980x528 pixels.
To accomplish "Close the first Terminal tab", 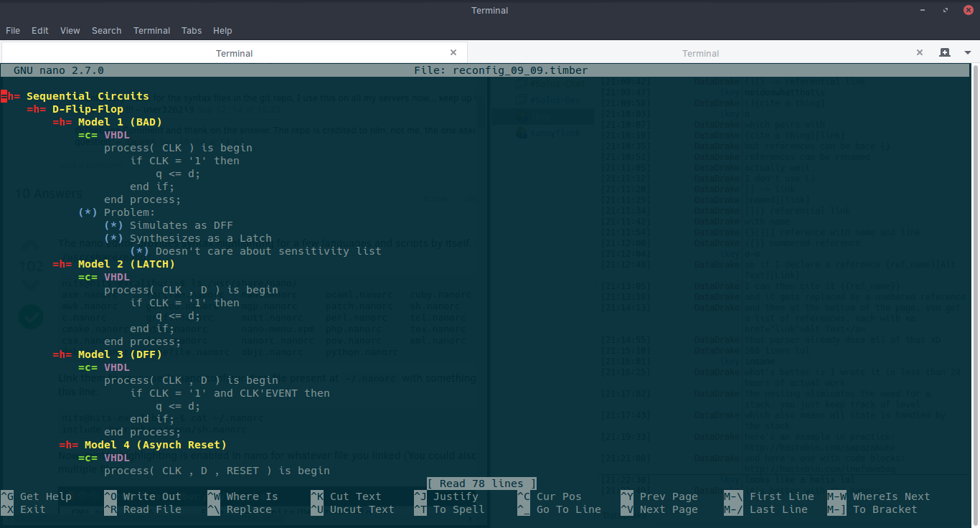I will [x=453, y=52].
